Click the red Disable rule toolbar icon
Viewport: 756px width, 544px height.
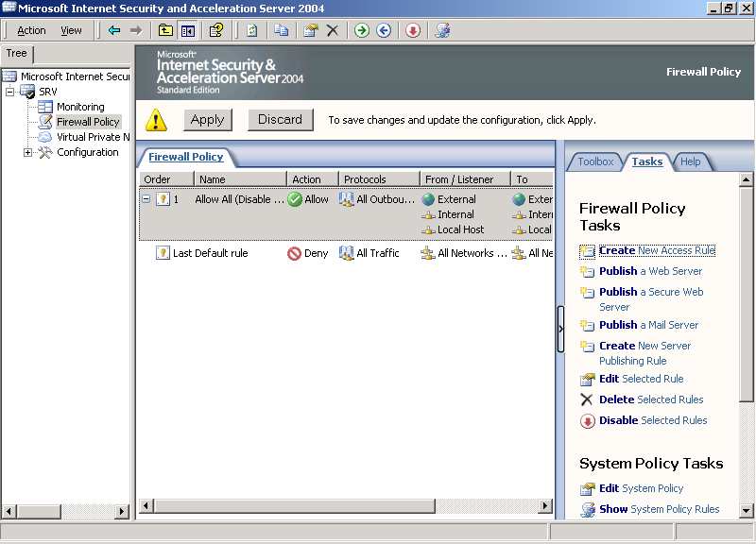[412, 30]
